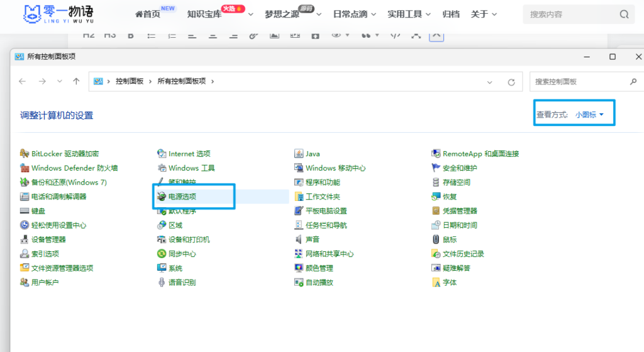The width and height of the screenshot is (644, 352).
Task: Click the 控制面板 breadcrumb in address bar
Action: point(130,81)
